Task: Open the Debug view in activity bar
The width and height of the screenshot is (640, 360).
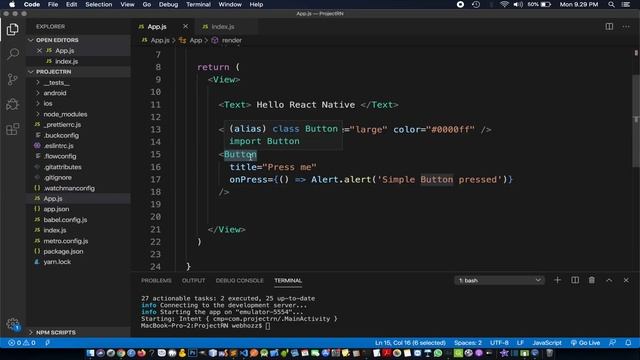Action: point(13,104)
